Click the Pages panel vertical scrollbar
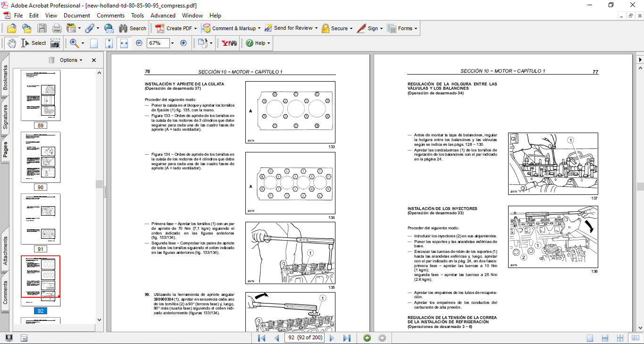The width and height of the screenshot is (644, 344). coord(99,184)
